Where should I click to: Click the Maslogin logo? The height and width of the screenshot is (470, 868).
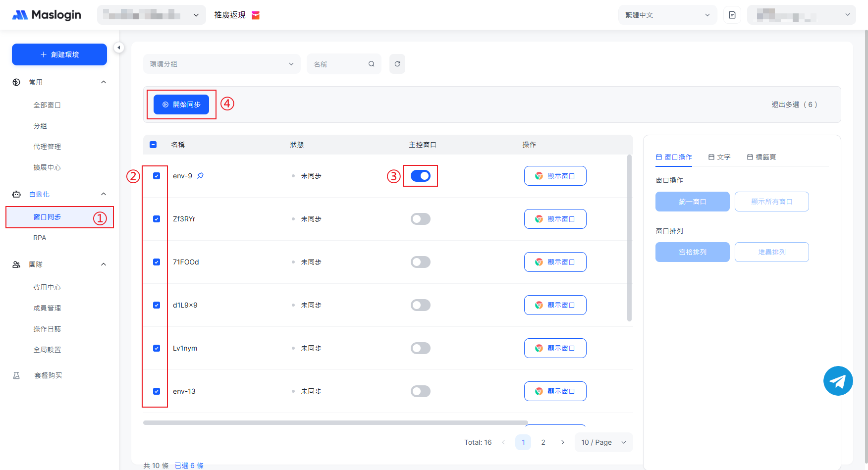(x=47, y=15)
